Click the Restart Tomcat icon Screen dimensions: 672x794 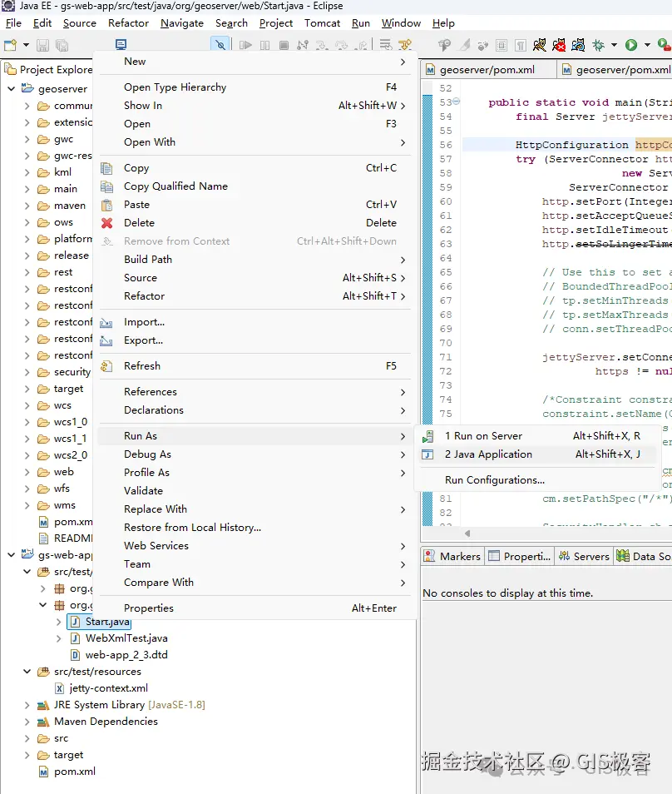(x=578, y=45)
